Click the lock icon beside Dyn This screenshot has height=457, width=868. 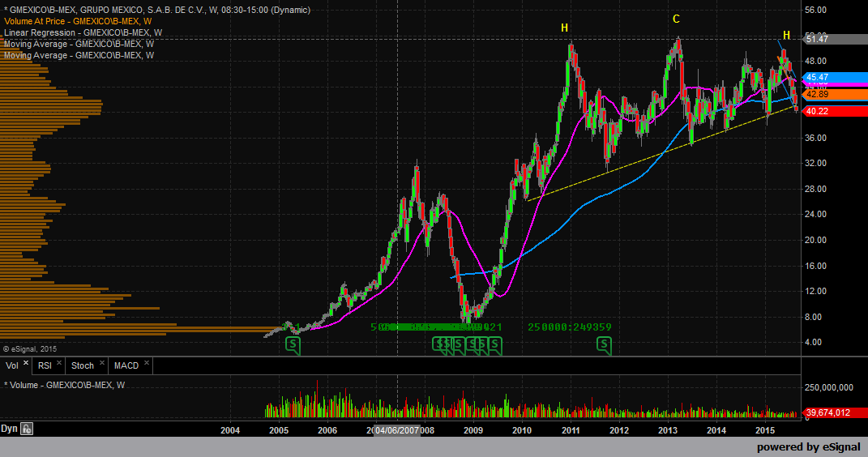coord(27,429)
